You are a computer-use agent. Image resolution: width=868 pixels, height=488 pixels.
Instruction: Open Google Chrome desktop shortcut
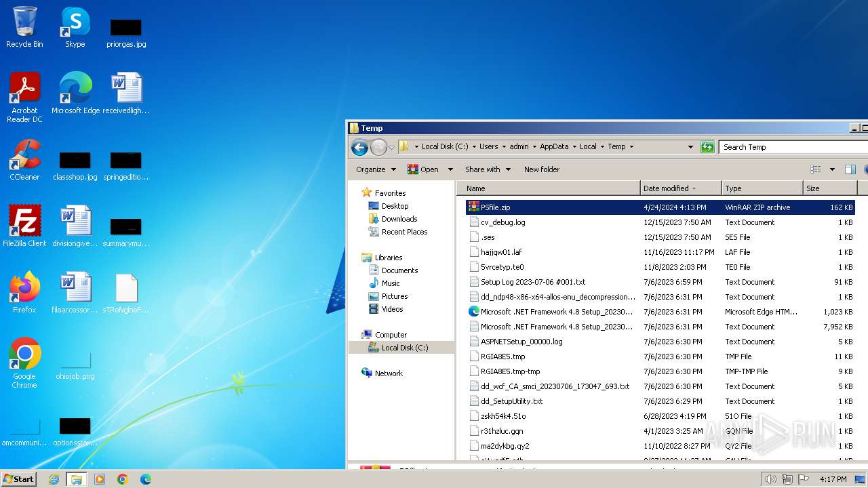[24, 363]
